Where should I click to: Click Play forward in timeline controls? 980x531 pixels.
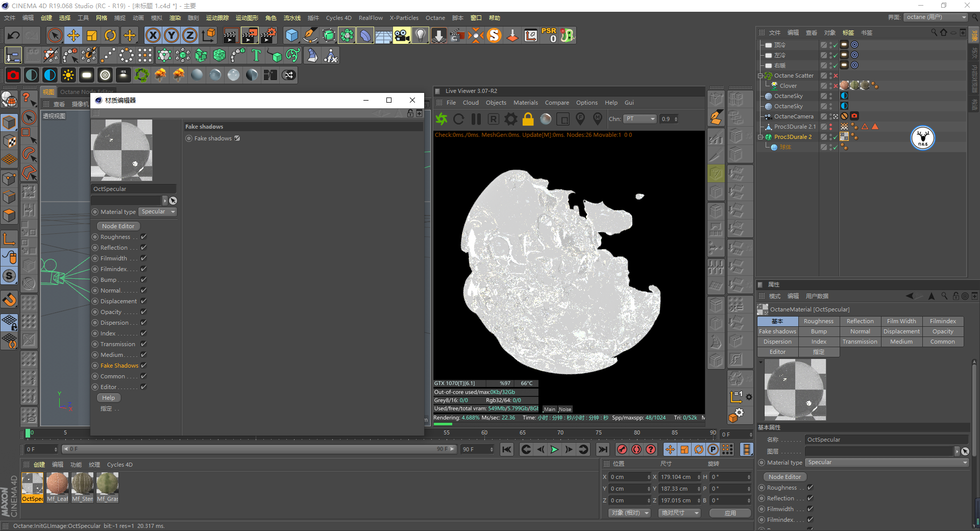pos(554,449)
